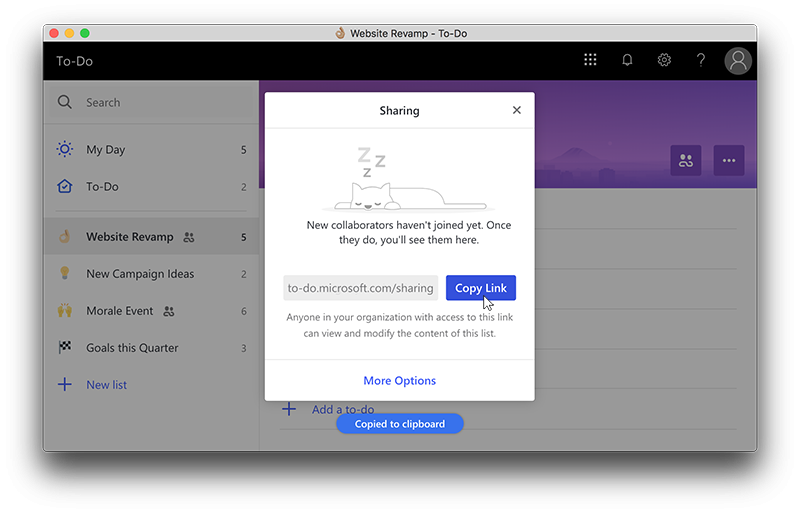
Task: Click the sharing link text field
Action: pos(360,288)
